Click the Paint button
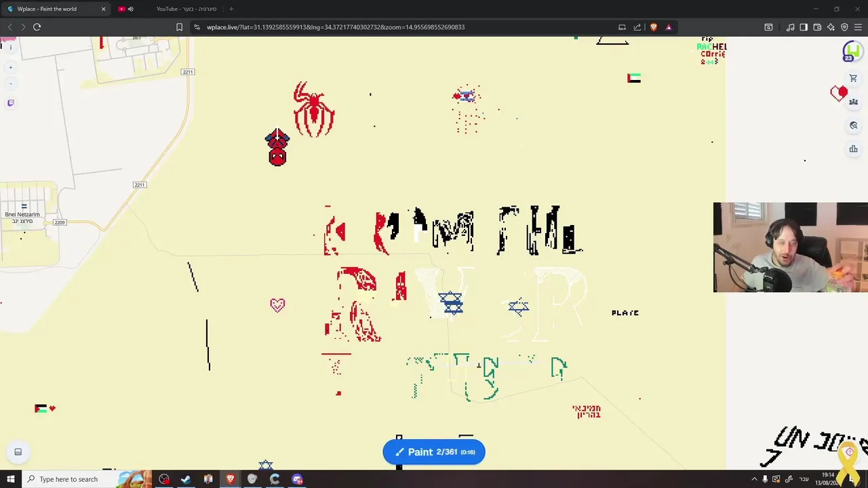The width and height of the screenshot is (868, 488). click(x=434, y=452)
